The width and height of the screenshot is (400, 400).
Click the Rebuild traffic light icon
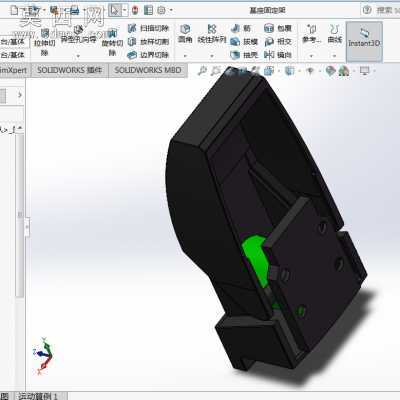coord(135,11)
